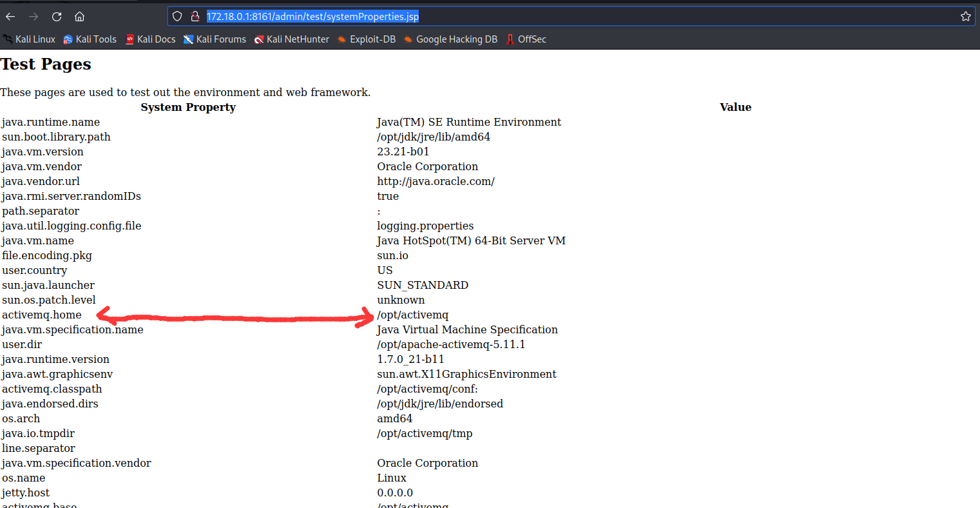Viewport: 980px width, 508px height.
Task: Click the Linux value
Action: [392, 478]
